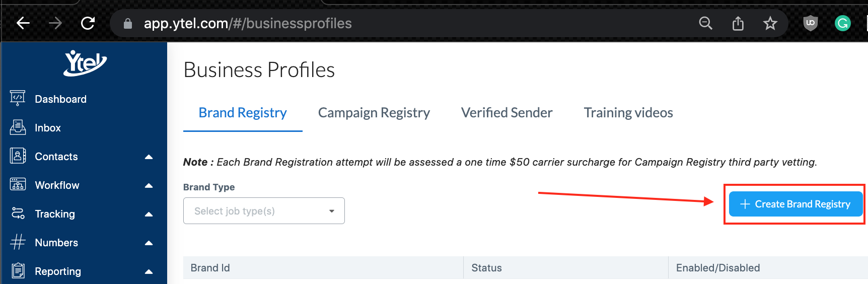The height and width of the screenshot is (284, 868).
Task: Expand the Workflow menu arrow
Action: (149, 185)
